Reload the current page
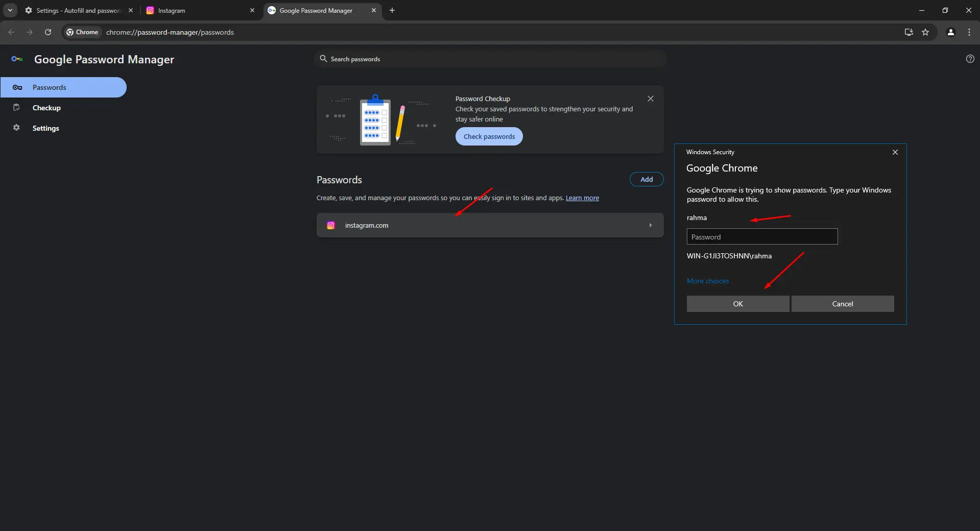 (48, 32)
